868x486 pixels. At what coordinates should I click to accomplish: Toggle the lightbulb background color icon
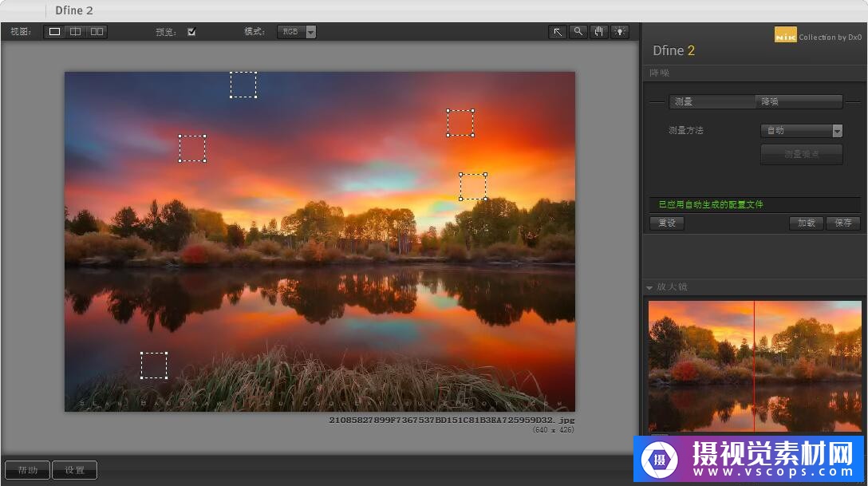620,32
